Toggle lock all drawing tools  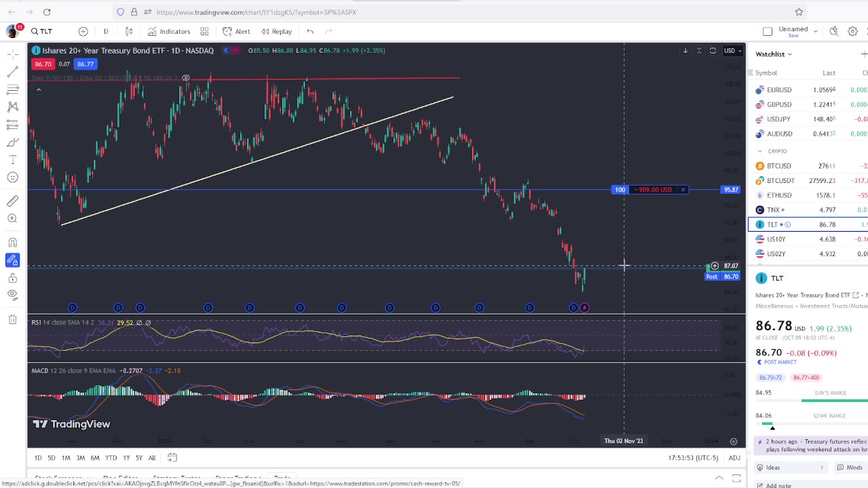click(x=12, y=278)
